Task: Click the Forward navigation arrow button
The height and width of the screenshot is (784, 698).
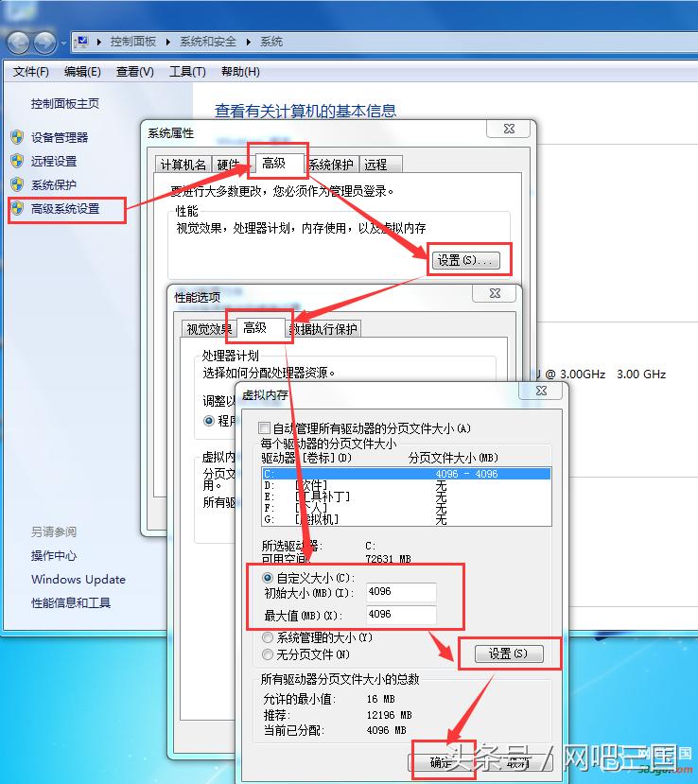Action: tap(45, 43)
